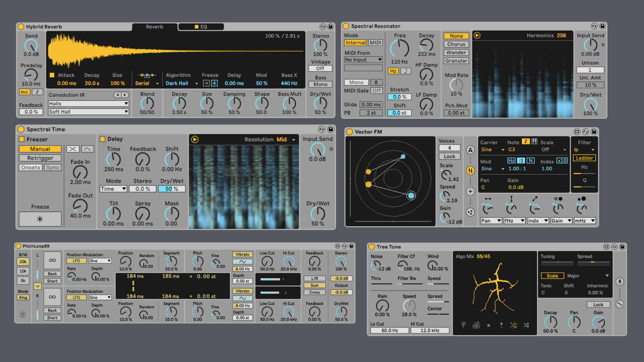Click the sine wave icon in Tree Tone

pos(620,304)
